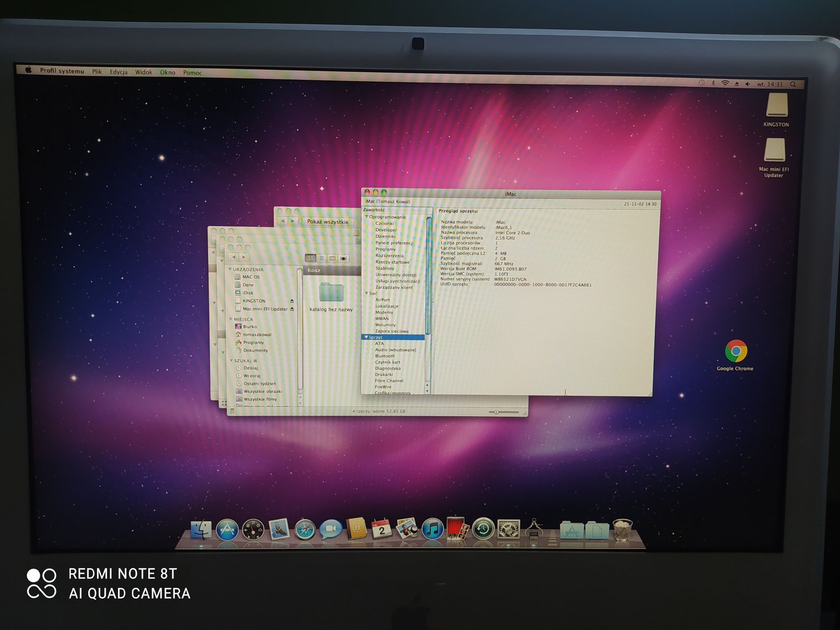This screenshot has width=840, height=630.
Task: Open Applications stack in the dock
Action: pyautogui.click(x=572, y=530)
